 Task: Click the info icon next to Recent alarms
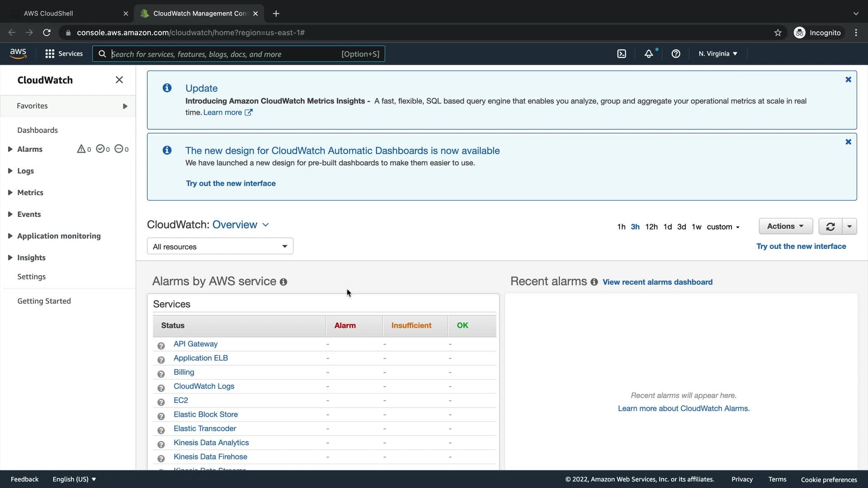(x=594, y=282)
